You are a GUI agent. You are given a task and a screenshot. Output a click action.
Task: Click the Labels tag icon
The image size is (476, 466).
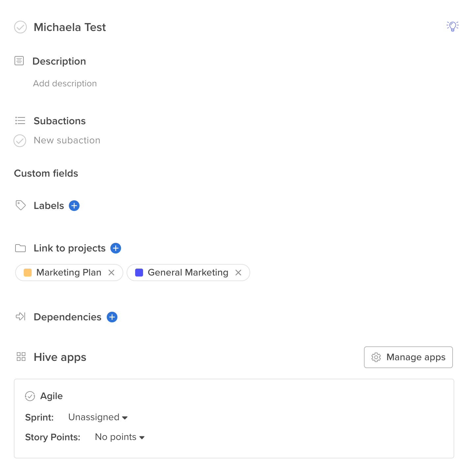tap(20, 205)
